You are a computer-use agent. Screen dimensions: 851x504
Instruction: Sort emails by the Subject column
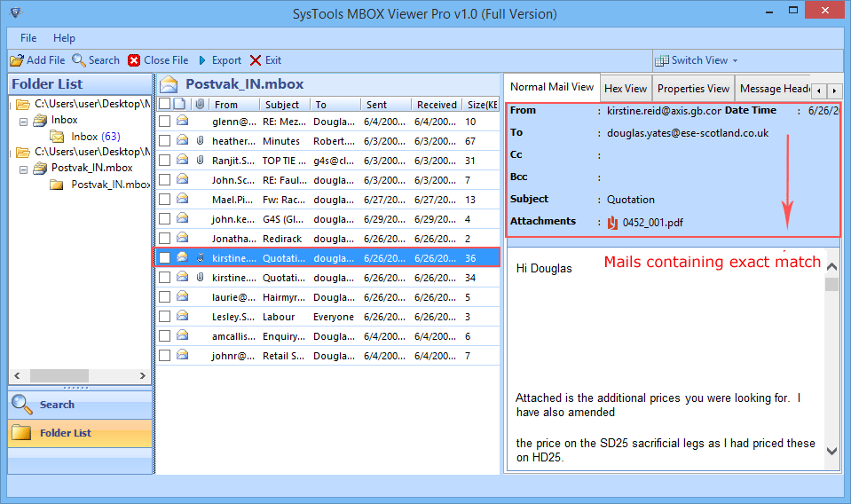pyautogui.click(x=285, y=105)
